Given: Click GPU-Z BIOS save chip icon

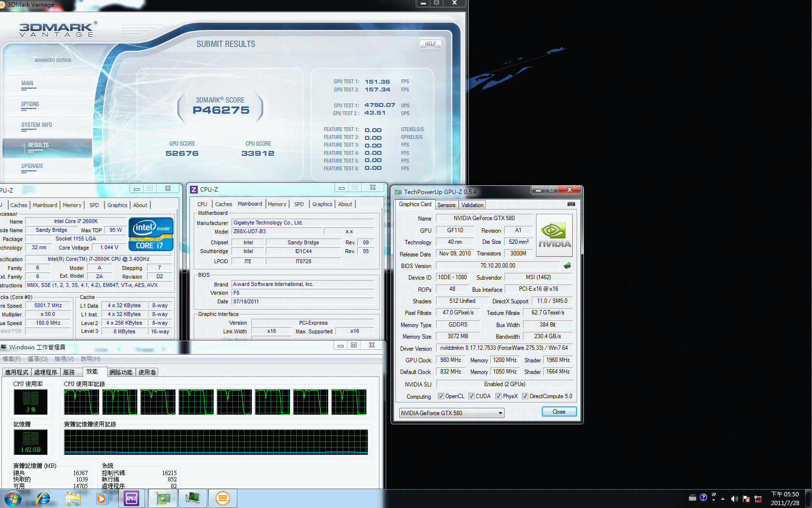Looking at the screenshot, I should click(567, 265).
